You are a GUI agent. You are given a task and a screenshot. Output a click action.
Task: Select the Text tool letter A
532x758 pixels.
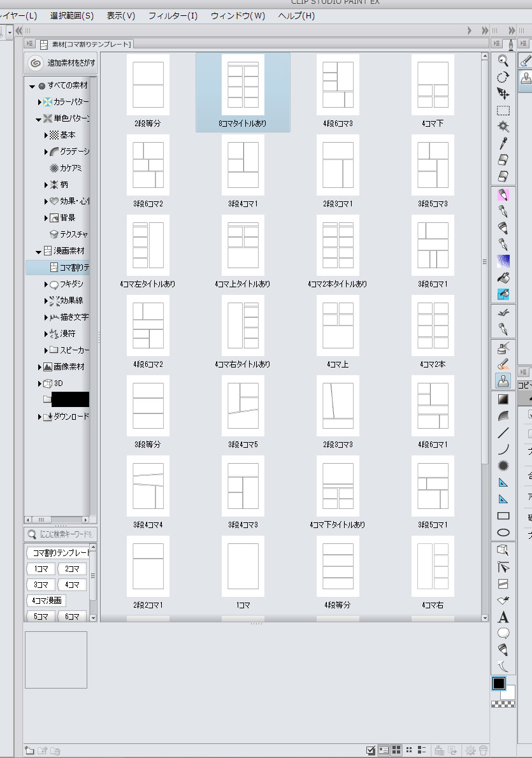point(503,617)
